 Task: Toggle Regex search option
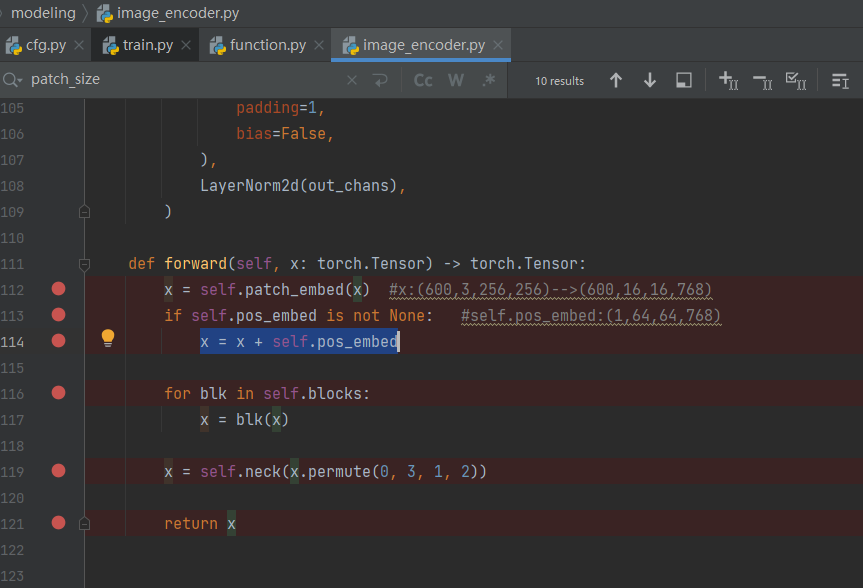[x=489, y=81]
